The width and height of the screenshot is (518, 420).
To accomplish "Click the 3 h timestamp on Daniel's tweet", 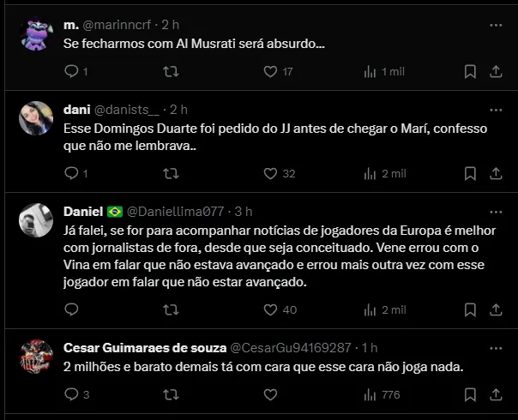I will [x=244, y=211].
